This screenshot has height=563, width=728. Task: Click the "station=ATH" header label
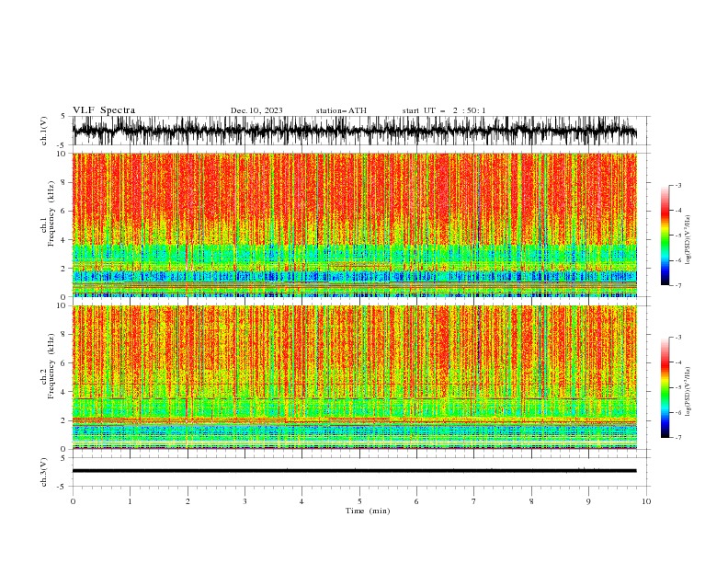click(x=341, y=110)
